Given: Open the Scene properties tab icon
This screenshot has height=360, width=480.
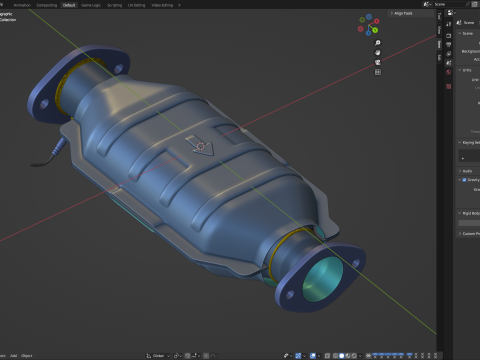Looking at the screenshot, I should pos(449,63).
